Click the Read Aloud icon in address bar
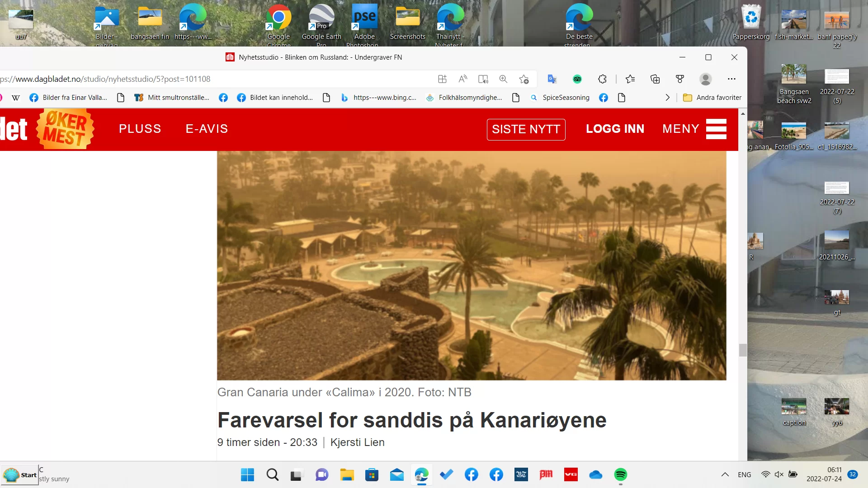The image size is (868, 488). pos(462,79)
